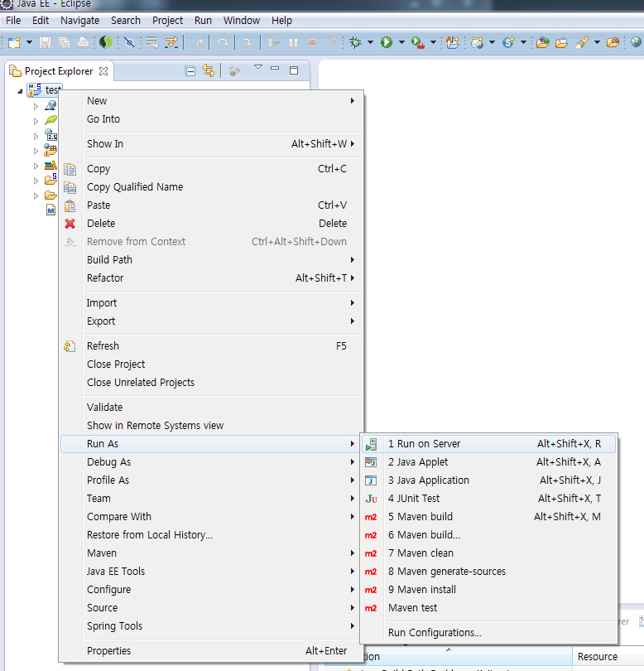The width and height of the screenshot is (644, 671).
Task: Expand the 2.5 deployment descriptor tree node
Action: coord(36,136)
